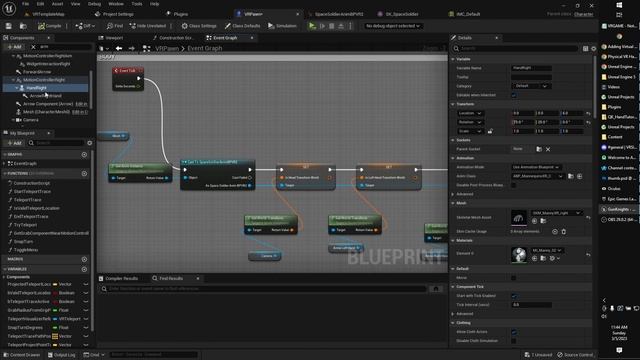Select the TryTeleport function

coord(25,224)
